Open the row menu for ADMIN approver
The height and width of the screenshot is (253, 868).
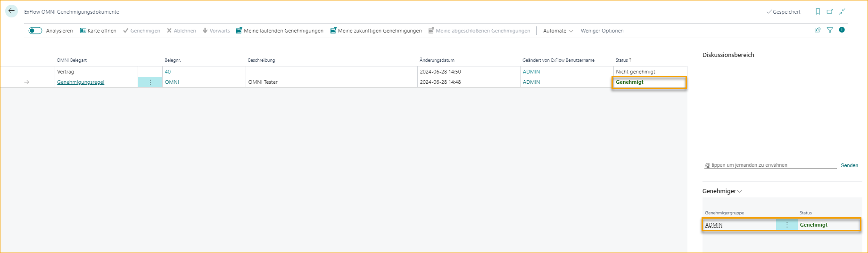787,225
